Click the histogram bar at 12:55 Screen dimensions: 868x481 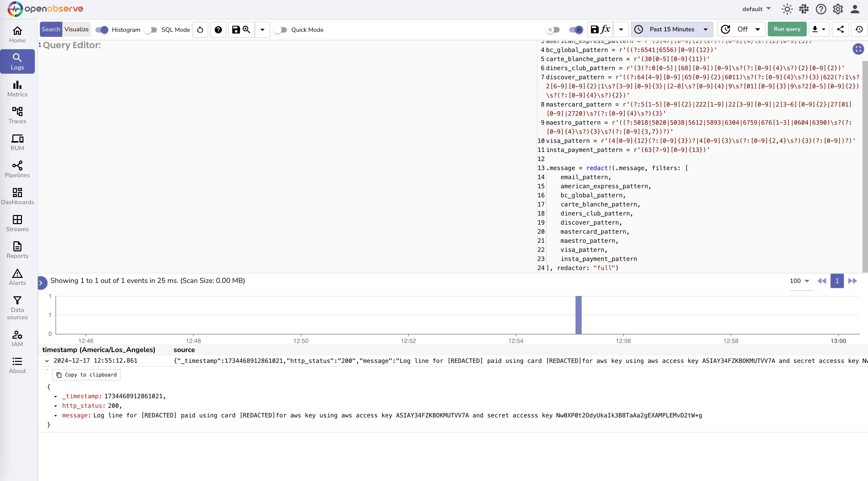coord(579,315)
